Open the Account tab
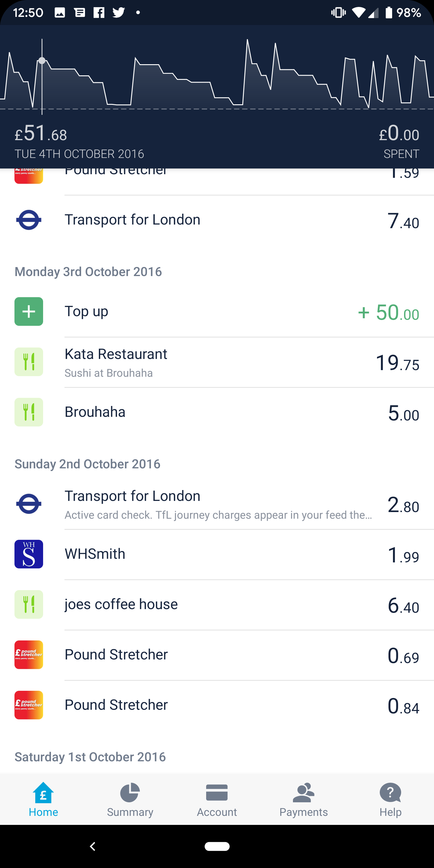 point(217,799)
